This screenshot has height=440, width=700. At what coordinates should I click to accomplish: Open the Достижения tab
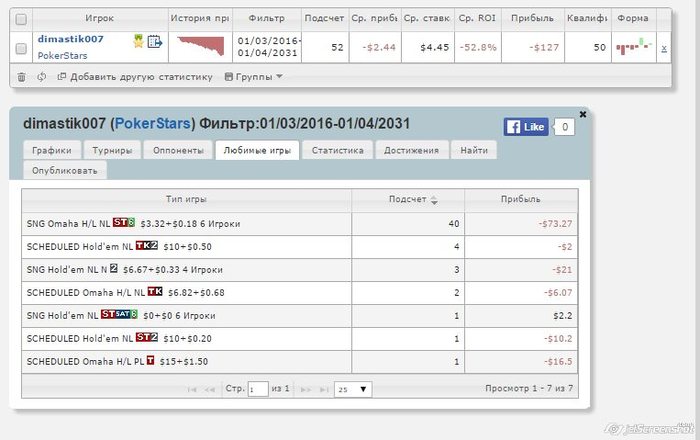point(411,150)
